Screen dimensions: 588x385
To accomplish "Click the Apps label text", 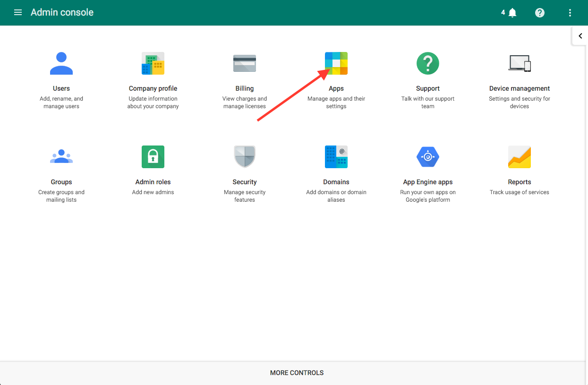I will (336, 88).
